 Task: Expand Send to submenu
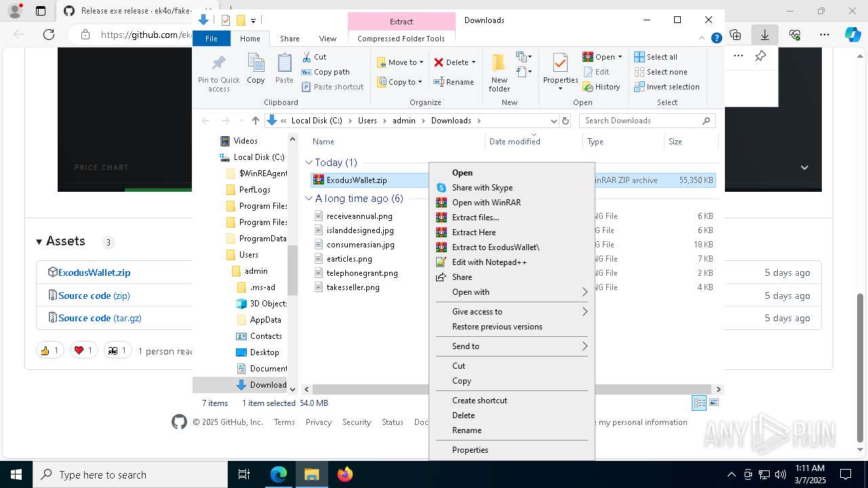(512, 346)
